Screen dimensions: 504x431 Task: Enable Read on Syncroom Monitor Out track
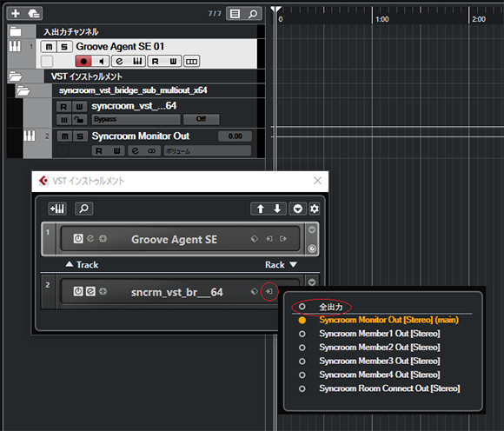pyautogui.click(x=99, y=150)
